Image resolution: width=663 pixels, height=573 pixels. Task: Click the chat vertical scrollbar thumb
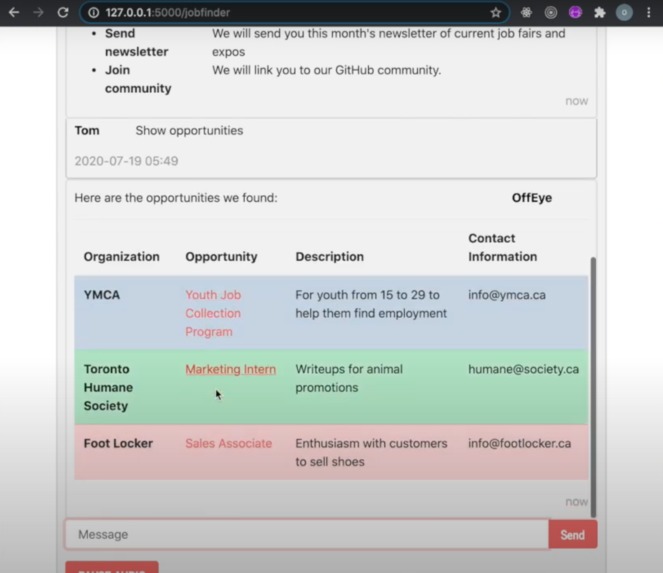pyautogui.click(x=593, y=387)
